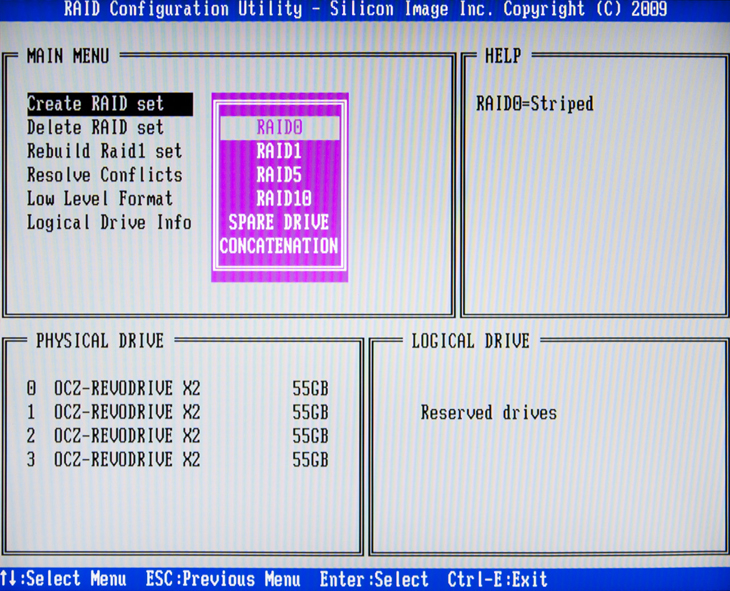Open Rebuild Raid1 set entry
The image size is (730, 591).
(x=104, y=151)
